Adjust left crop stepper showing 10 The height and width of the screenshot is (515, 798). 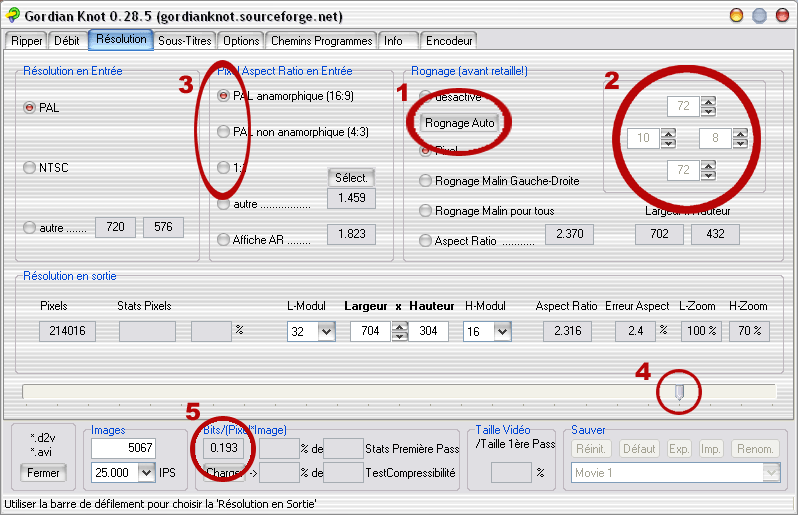(668, 138)
